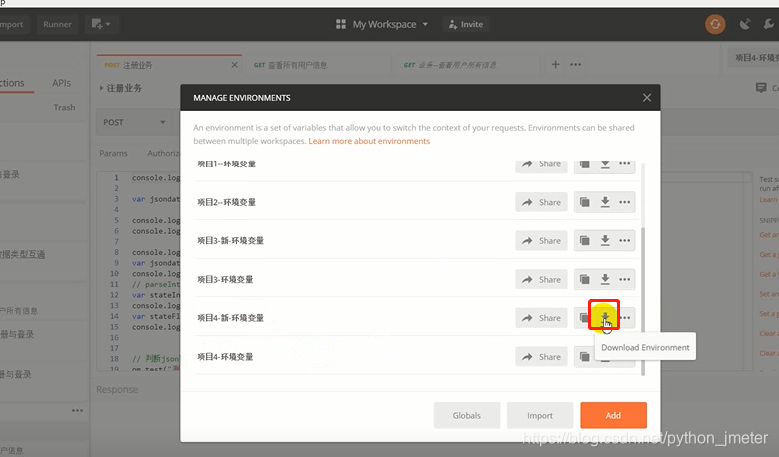
Task: Switch to the GET 查看所有用户信息 tab
Action: [x=318, y=65]
